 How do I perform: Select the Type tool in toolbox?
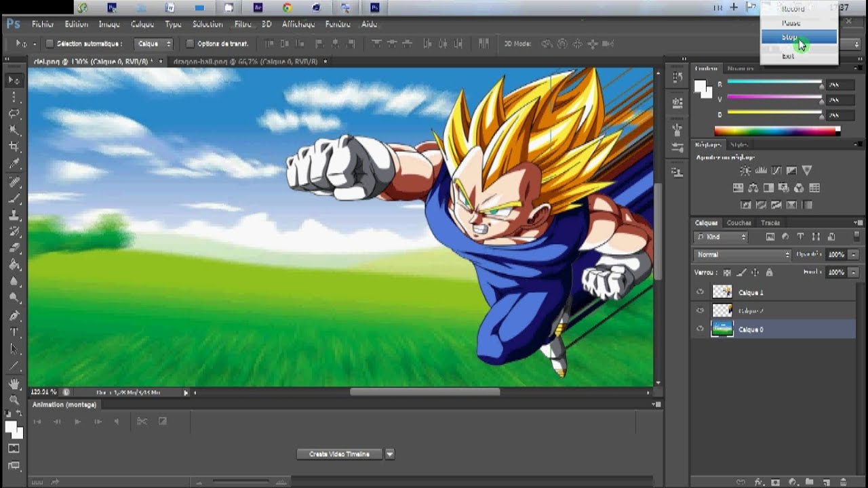point(14,332)
